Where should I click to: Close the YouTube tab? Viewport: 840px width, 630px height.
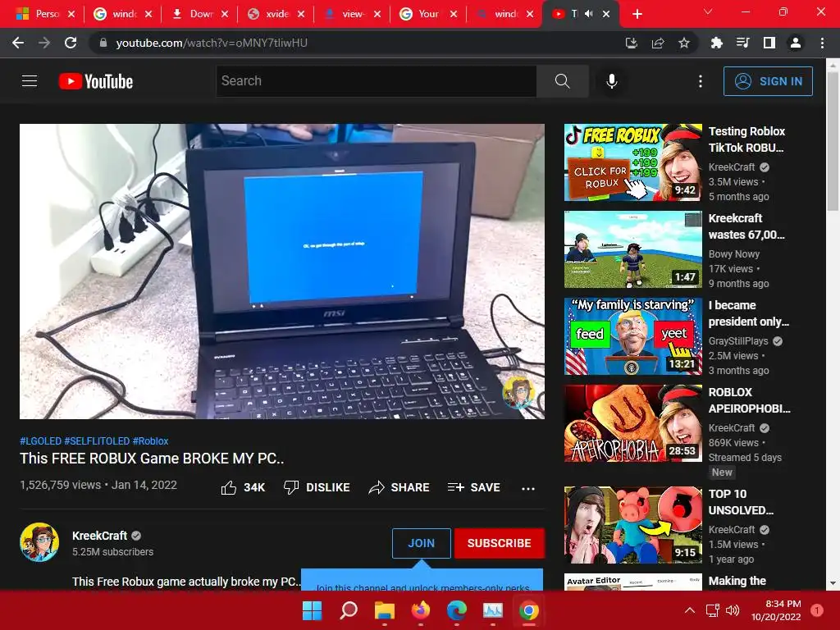tap(606, 14)
